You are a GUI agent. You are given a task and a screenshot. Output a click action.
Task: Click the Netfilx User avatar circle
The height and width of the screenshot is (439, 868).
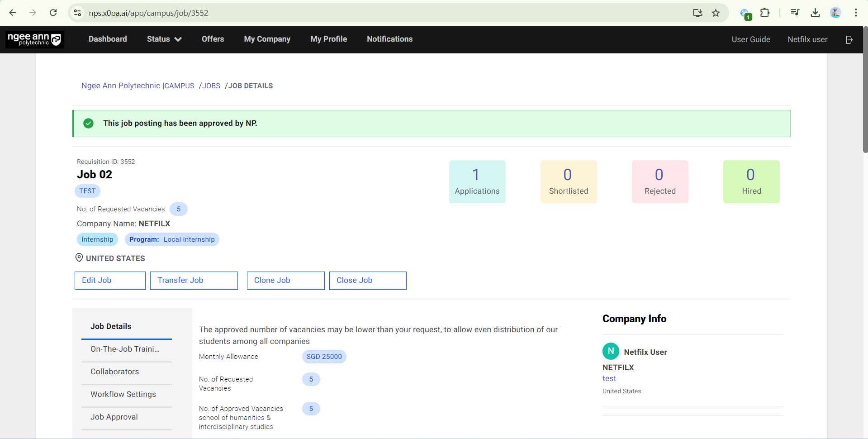click(611, 351)
